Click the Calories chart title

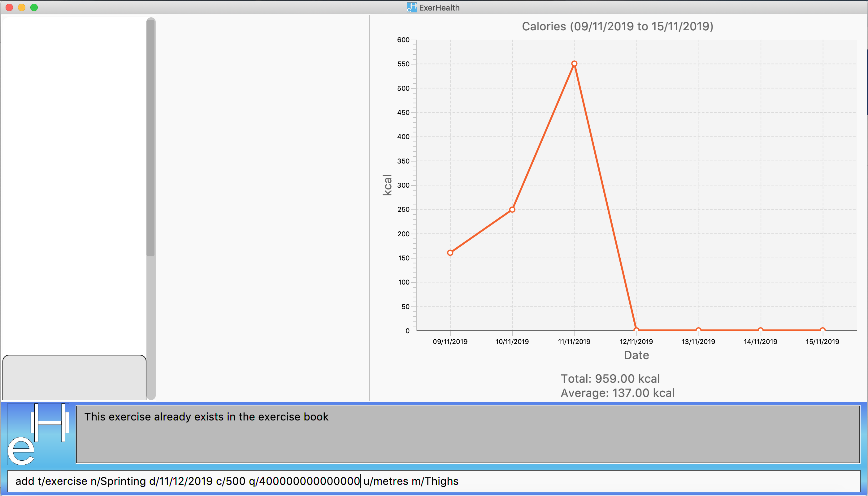pos(617,26)
